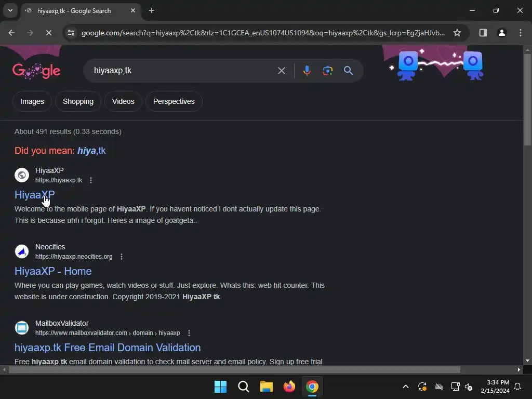Click the scroll-right arrow

coord(519,369)
